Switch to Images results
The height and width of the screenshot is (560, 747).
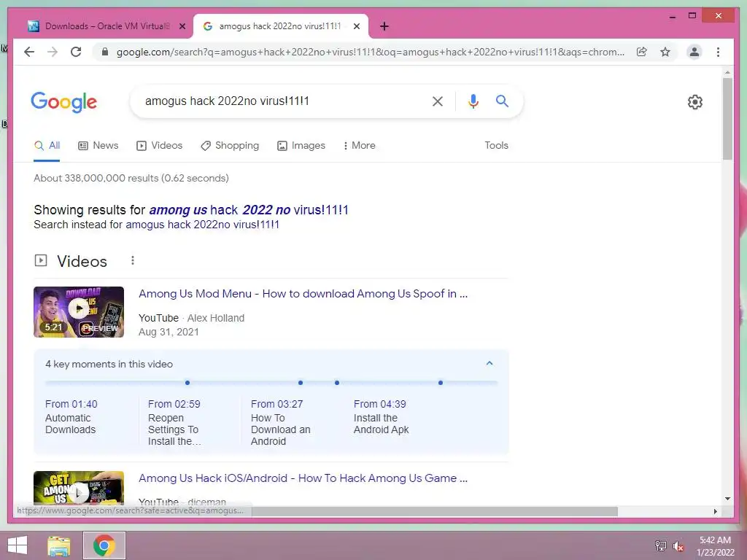pos(301,146)
